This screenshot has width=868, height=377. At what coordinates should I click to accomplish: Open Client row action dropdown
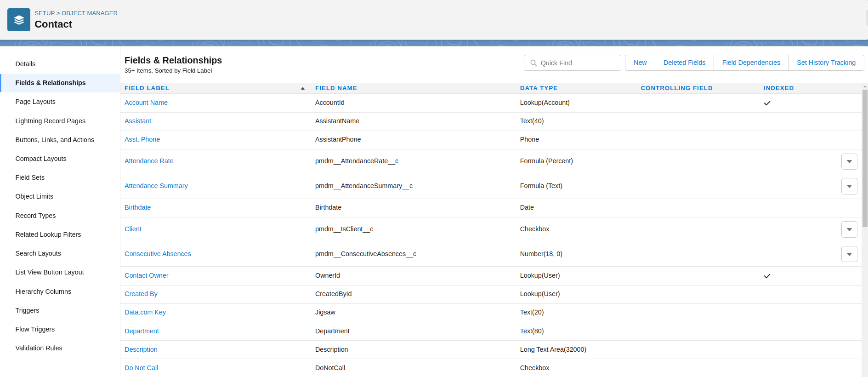pos(849,229)
